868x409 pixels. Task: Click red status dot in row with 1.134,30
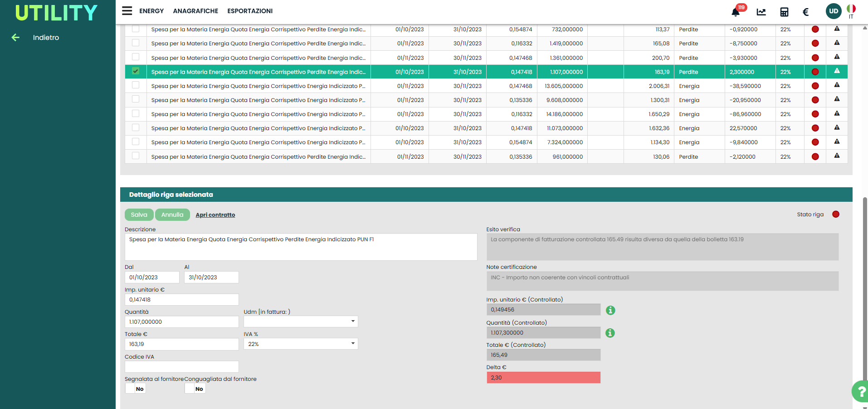(815, 142)
